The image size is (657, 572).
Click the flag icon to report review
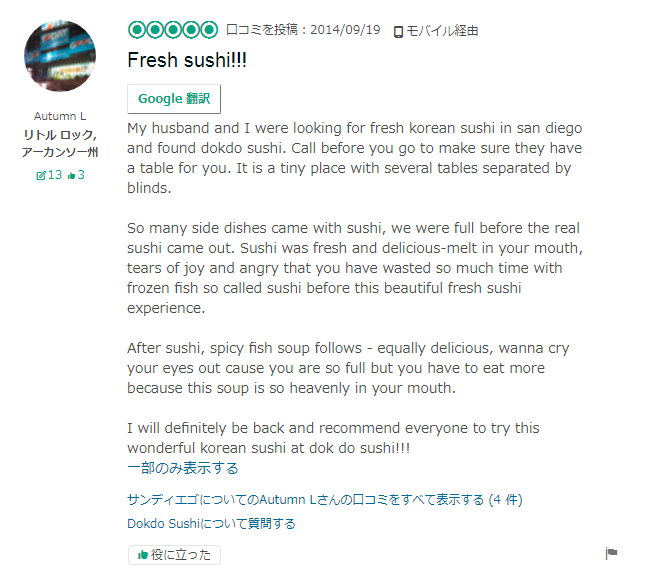[x=612, y=554]
